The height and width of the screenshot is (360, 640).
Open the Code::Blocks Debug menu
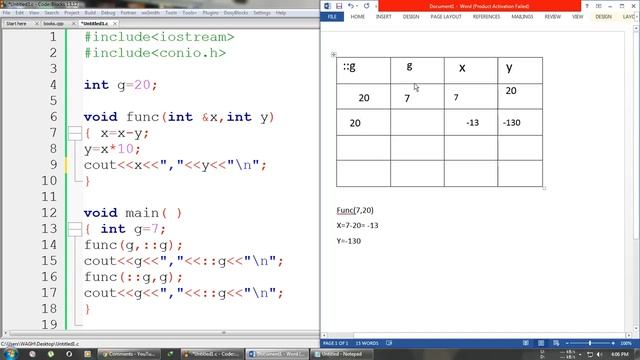(108, 13)
